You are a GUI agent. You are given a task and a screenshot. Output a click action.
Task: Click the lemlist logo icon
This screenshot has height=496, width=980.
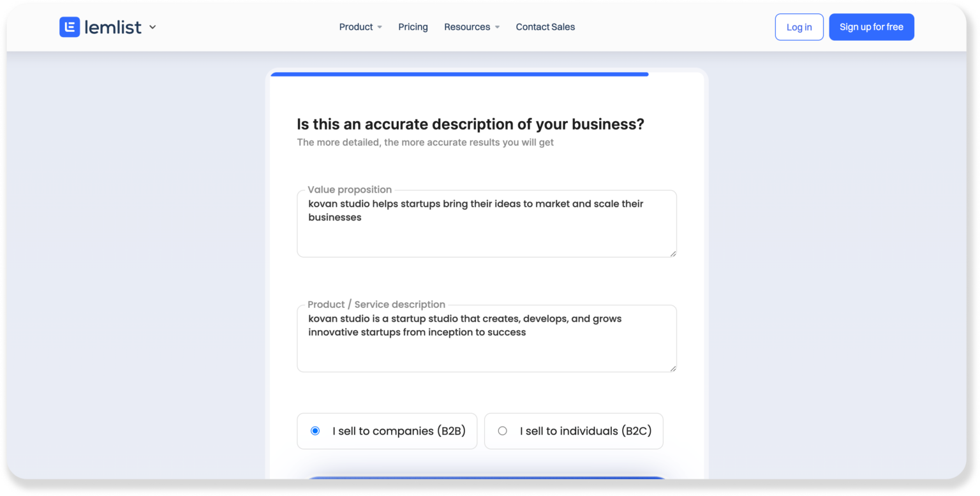pyautogui.click(x=70, y=27)
